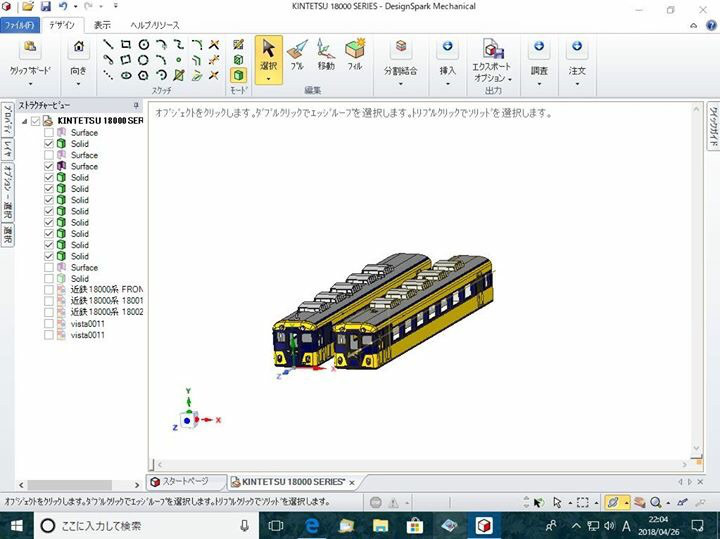Check the 近鉄18000系 FRON item checkbox
720x539 pixels.
coord(49,290)
